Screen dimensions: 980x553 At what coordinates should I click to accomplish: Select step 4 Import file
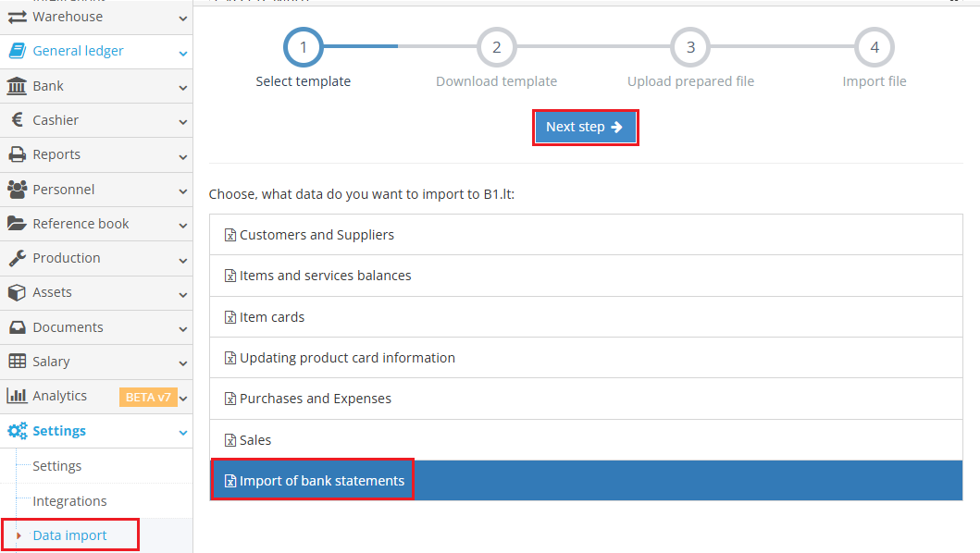(x=874, y=47)
